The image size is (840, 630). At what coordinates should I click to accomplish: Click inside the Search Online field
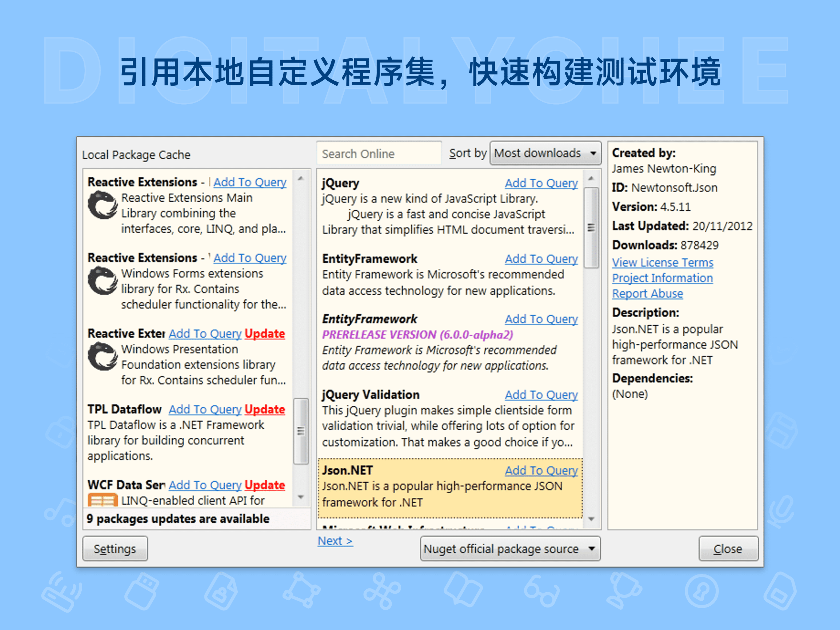379,153
